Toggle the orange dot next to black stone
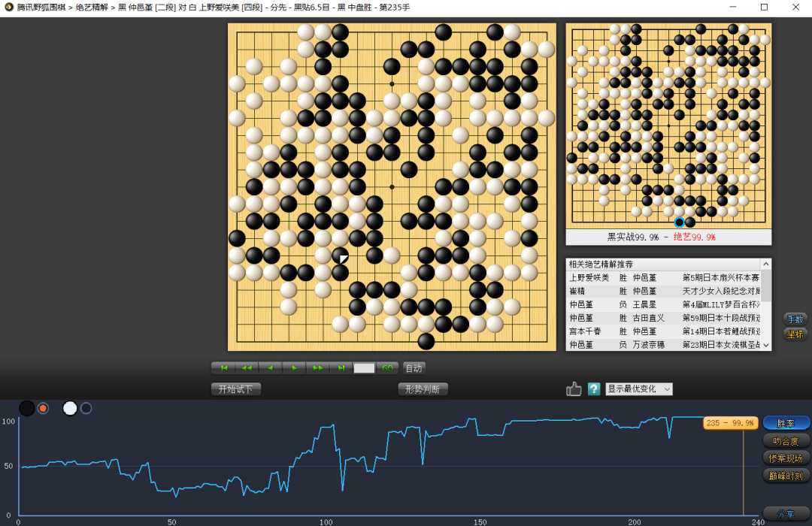This screenshot has height=526, width=812. (43, 409)
